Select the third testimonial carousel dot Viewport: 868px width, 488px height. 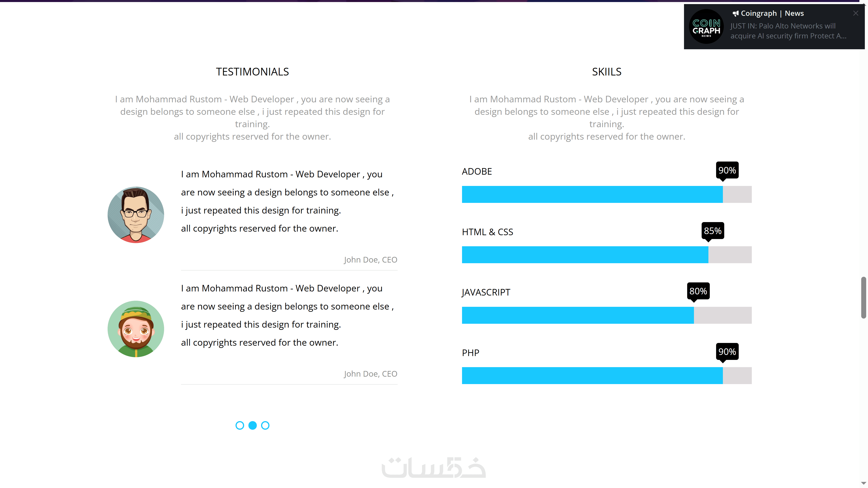point(265,425)
